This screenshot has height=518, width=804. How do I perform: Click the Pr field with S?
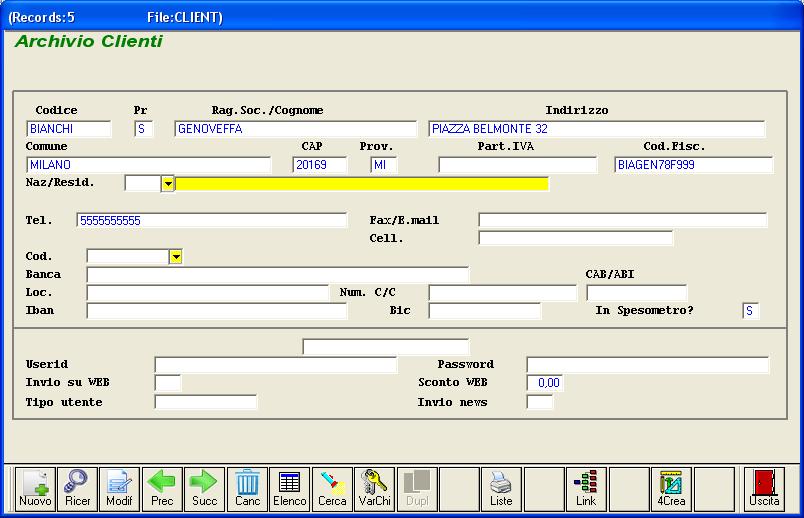tap(144, 129)
